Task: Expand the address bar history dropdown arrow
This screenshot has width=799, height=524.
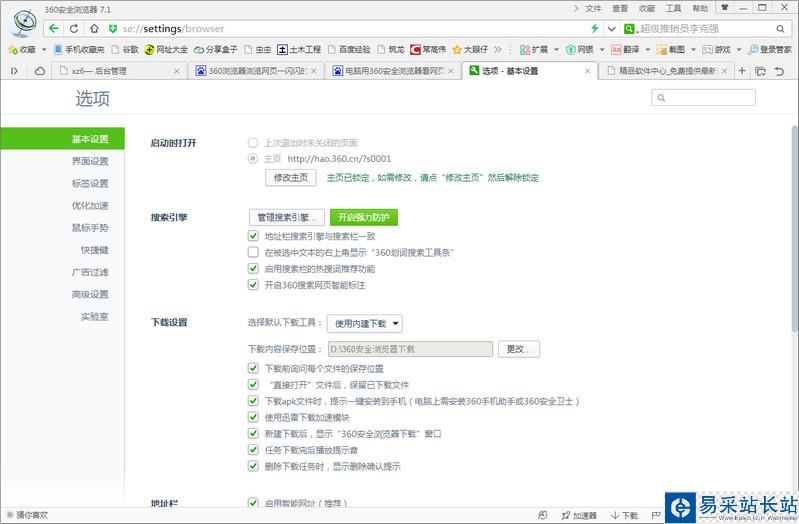Action: [x=611, y=29]
